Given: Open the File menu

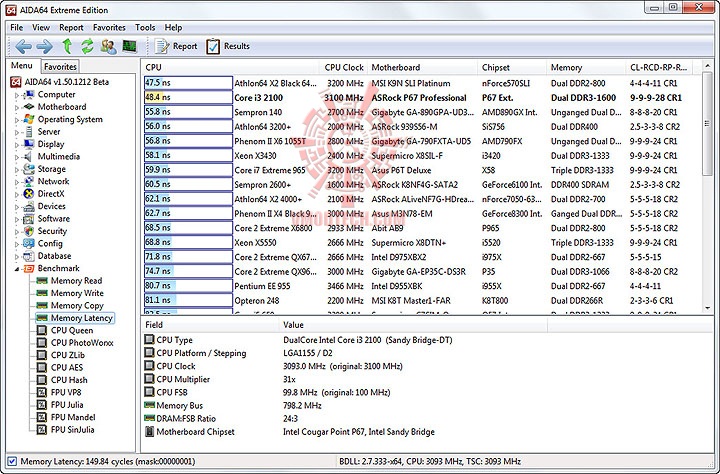Looking at the screenshot, I should [17, 28].
